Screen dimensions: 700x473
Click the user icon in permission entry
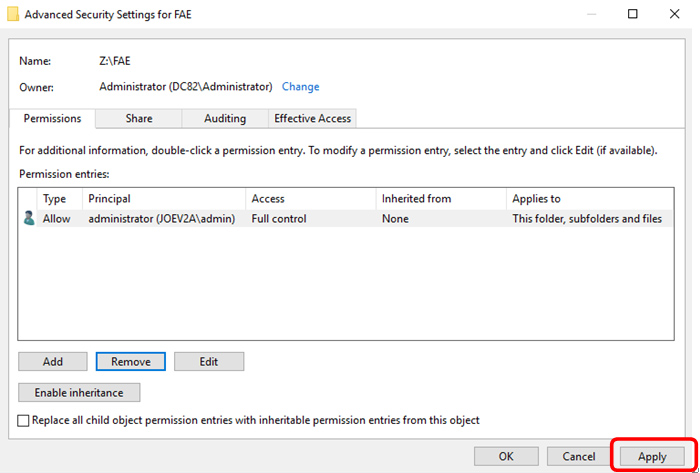(x=29, y=218)
